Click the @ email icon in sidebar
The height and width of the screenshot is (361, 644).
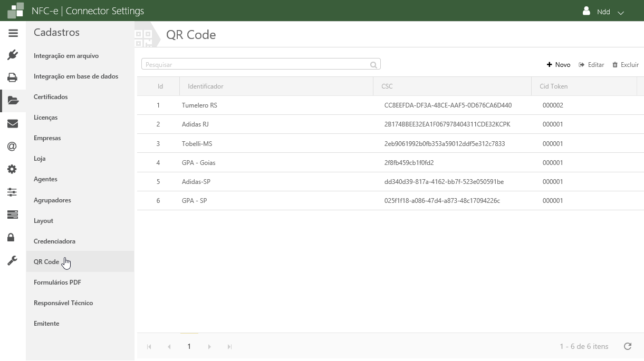click(13, 146)
